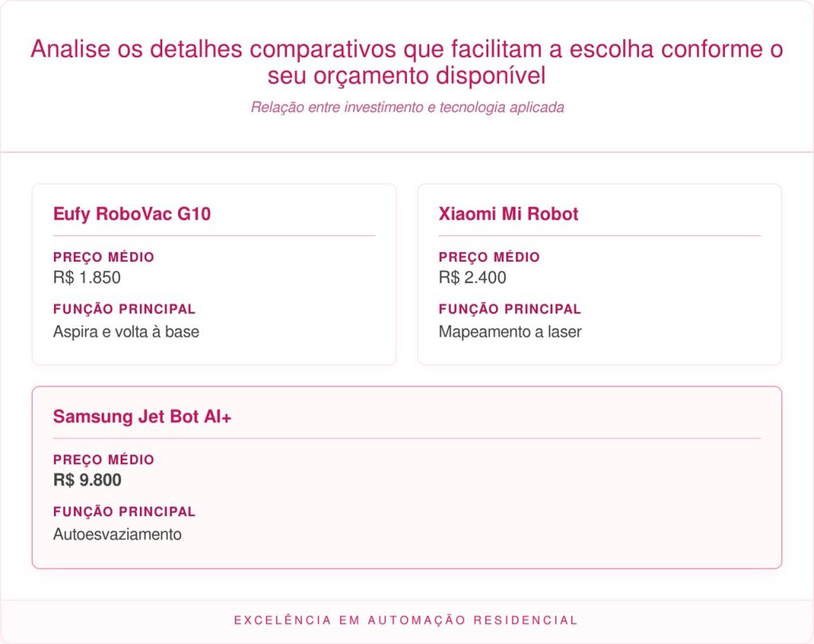Screen dimensions: 814x644
Task: Select the Eufy RoboVac G10 card title
Action: 132,214
